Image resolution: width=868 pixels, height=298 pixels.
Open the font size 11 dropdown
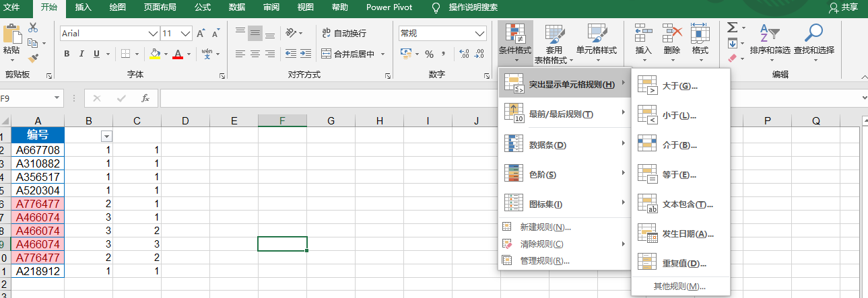[x=186, y=33]
